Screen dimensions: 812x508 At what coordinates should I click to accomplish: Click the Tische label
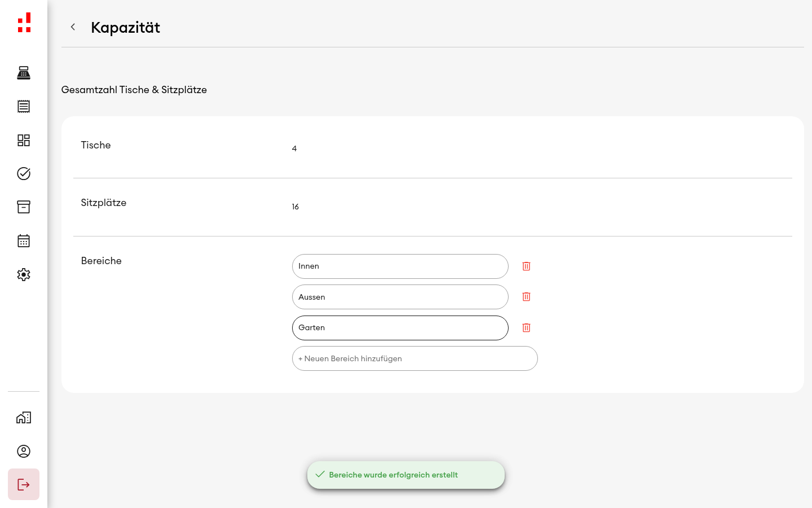[x=96, y=145]
